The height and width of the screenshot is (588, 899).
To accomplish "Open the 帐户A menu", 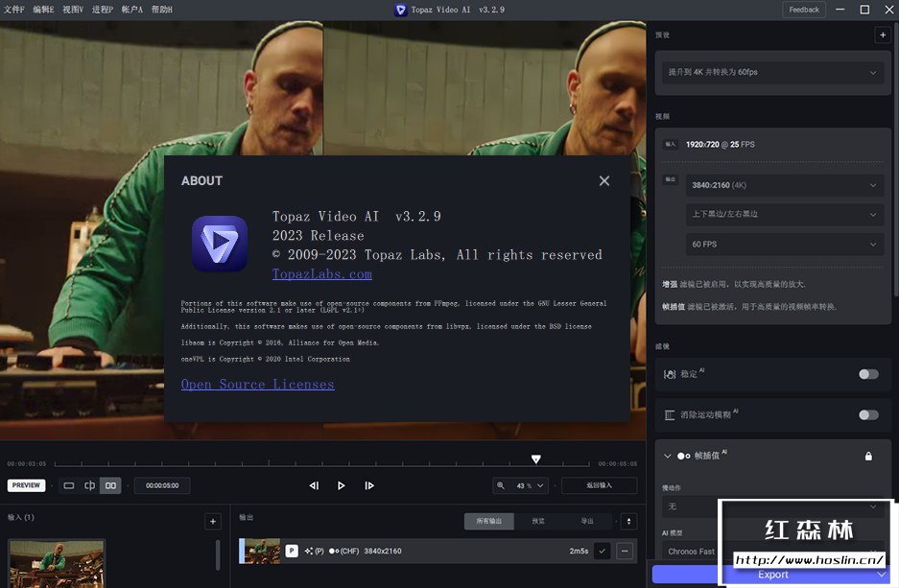I will click(x=131, y=10).
